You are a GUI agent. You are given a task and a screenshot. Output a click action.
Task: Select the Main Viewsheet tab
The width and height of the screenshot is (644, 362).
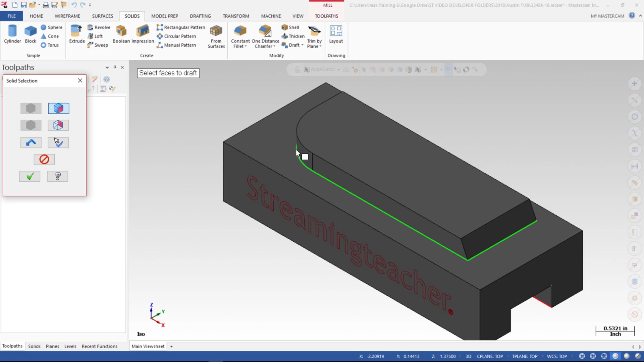(x=148, y=346)
